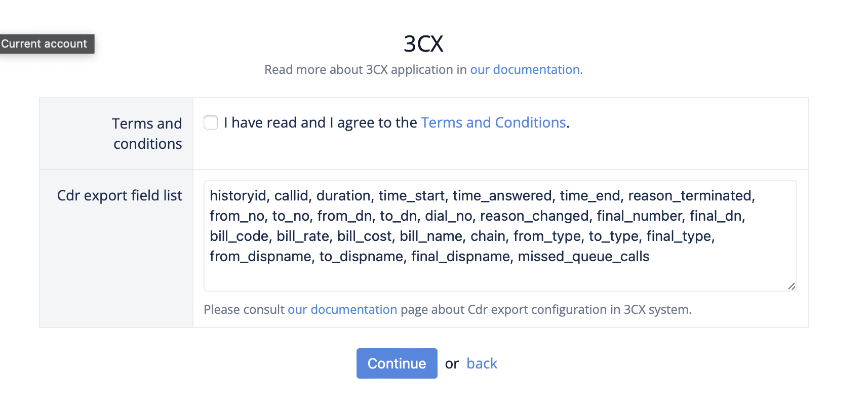Open the blue Terms and Conditions link
Screen dimensions: 868x410
[493, 122]
